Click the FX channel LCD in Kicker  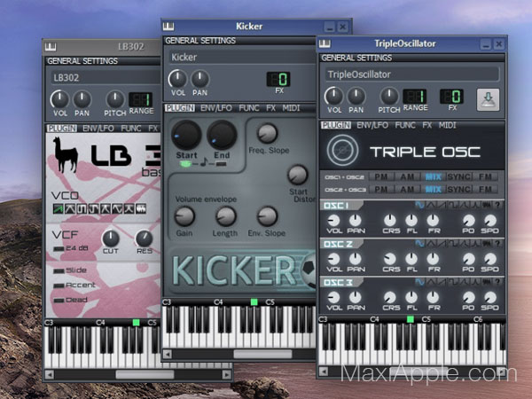click(278, 79)
